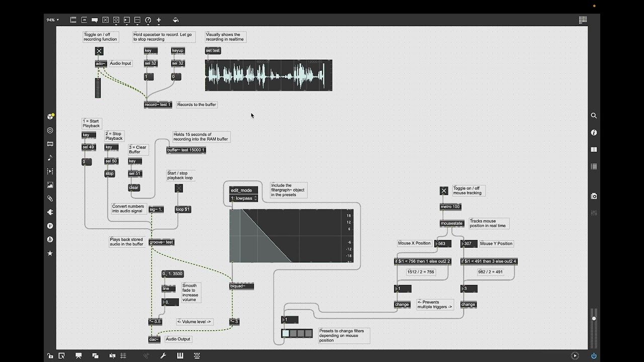The width and height of the screenshot is (644, 362).
Task: Open the video sequence browser in left sidebar
Action: click(50, 171)
